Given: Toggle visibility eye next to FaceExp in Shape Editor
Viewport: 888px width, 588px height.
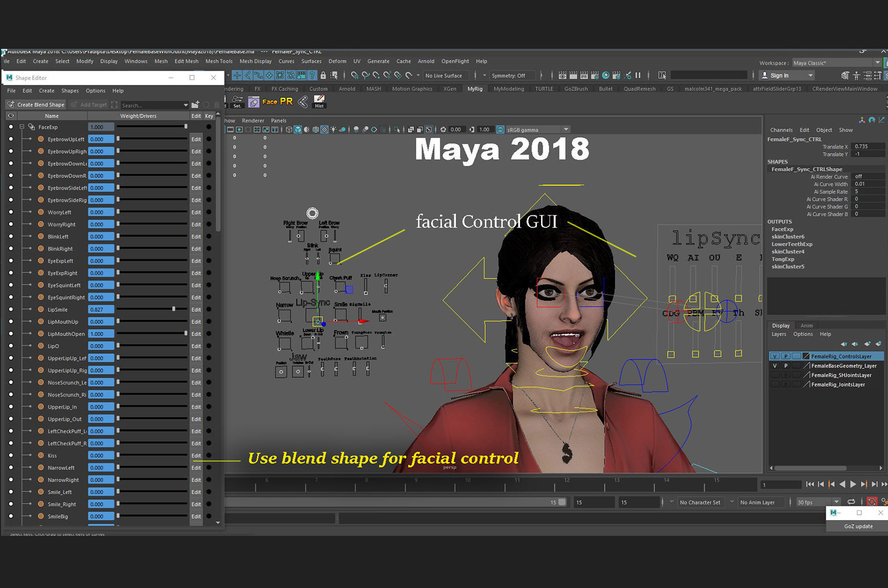Looking at the screenshot, I should (11, 126).
